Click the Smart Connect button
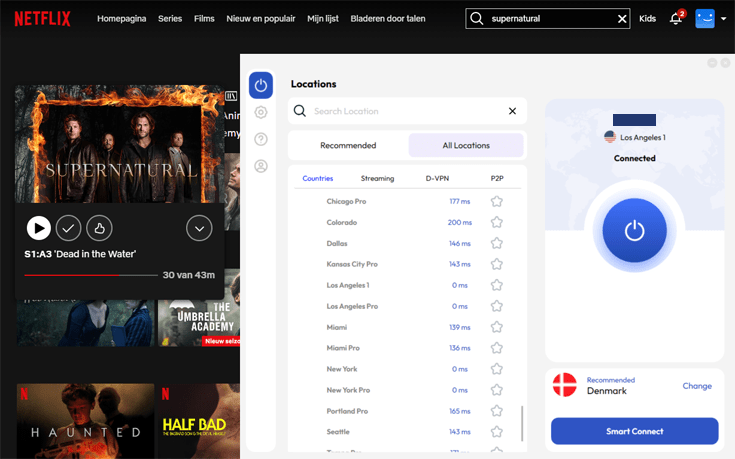Image resolution: width=735 pixels, height=459 pixels. 634,431
